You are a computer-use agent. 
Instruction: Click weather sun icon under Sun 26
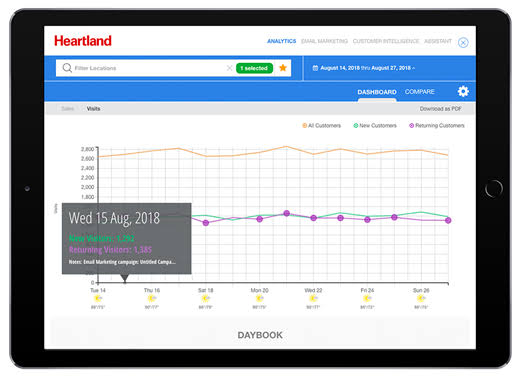point(421,298)
